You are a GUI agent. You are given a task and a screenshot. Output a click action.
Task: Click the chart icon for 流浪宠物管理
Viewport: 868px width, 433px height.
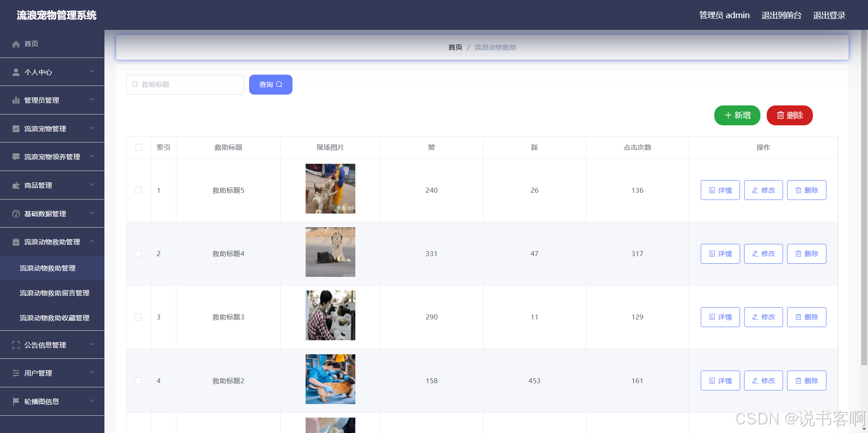pos(16,128)
